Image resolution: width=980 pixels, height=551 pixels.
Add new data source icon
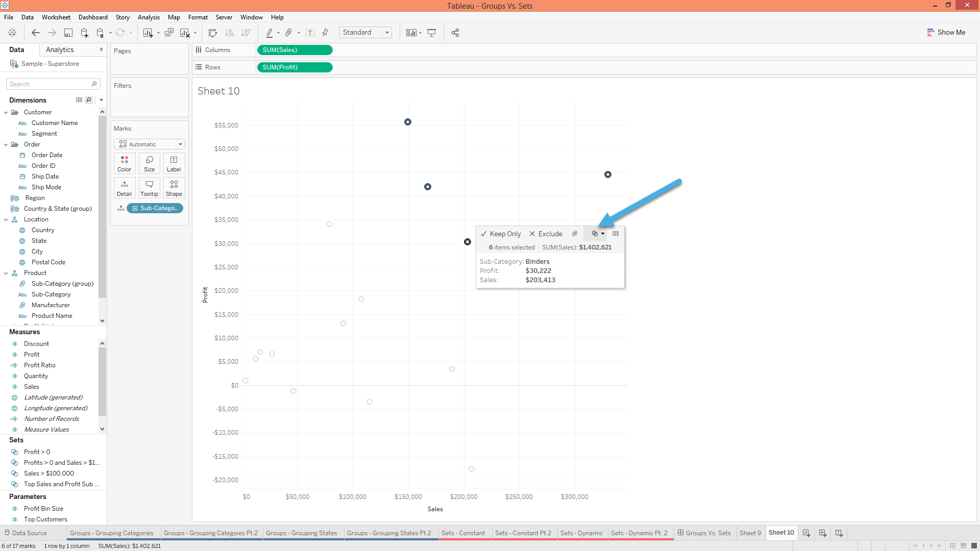pyautogui.click(x=85, y=33)
